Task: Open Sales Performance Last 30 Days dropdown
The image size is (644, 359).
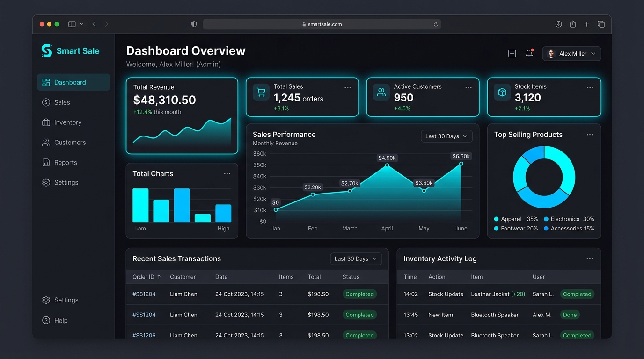Action: pos(446,136)
